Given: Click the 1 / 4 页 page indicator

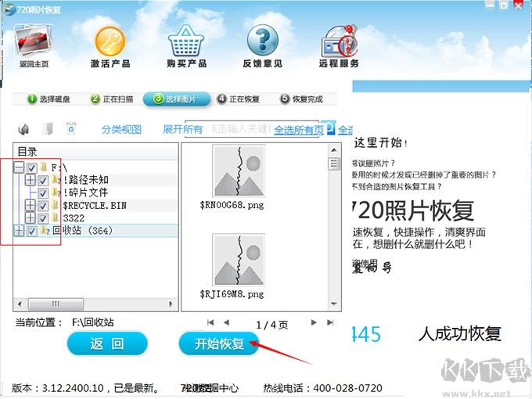Looking at the screenshot, I should coord(271,325).
